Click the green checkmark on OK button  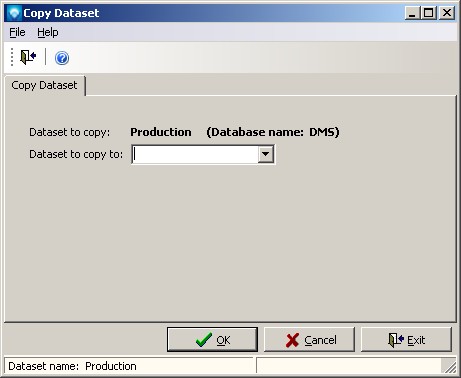204,340
